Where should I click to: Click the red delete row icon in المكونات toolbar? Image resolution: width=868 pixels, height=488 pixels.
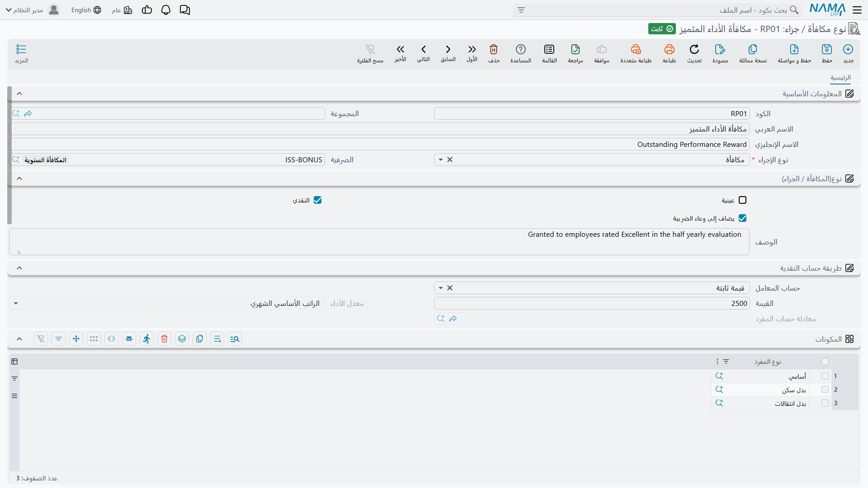click(164, 339)
